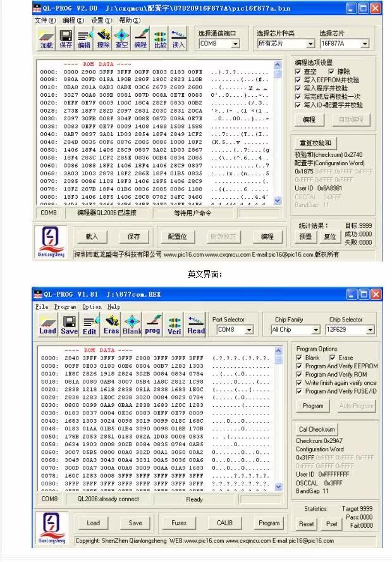Image resolution: width=392 pixels, height=562 pixels.
Task: Click 配置位 button in Chinese bottom bar
Action: point(177,237)
